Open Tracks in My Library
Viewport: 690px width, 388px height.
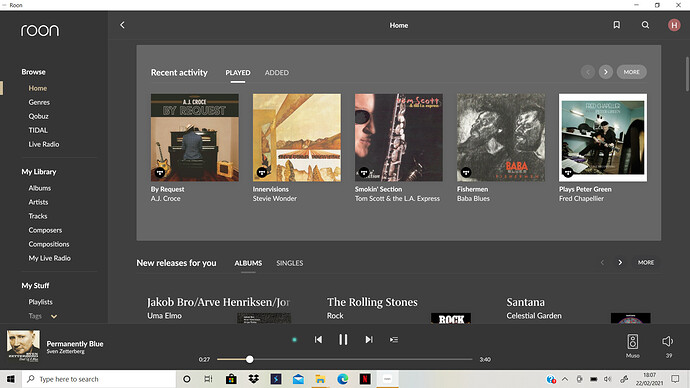[38, 216]
